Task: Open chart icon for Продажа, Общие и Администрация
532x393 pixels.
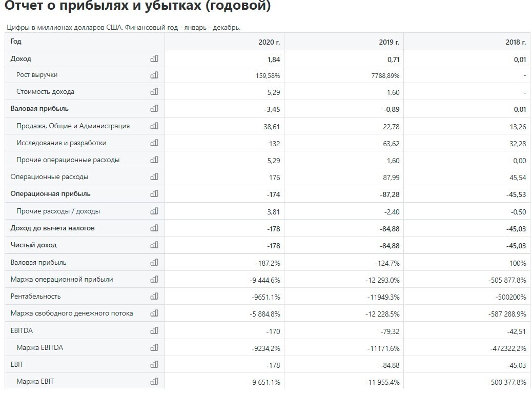Action: tap(154, 126)
